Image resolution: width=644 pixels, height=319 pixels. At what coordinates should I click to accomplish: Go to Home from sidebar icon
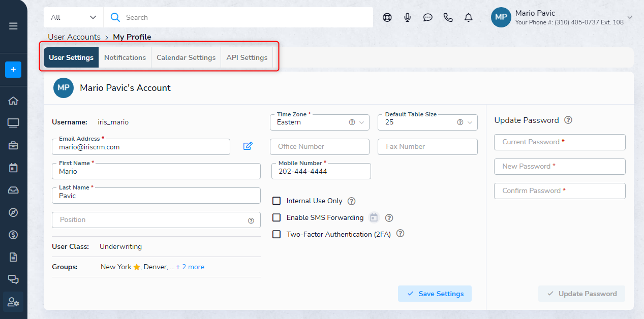13,101
